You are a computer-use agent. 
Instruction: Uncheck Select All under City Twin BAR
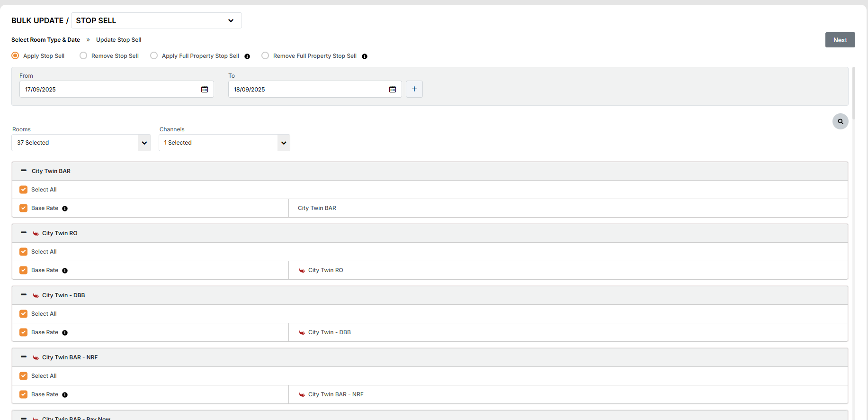(x=24, y=190)
